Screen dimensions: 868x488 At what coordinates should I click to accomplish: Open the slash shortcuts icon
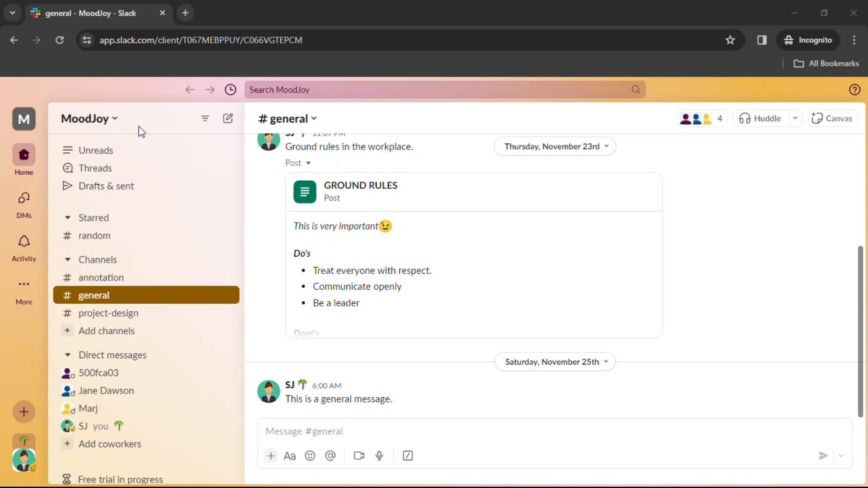tap(408, 455)
